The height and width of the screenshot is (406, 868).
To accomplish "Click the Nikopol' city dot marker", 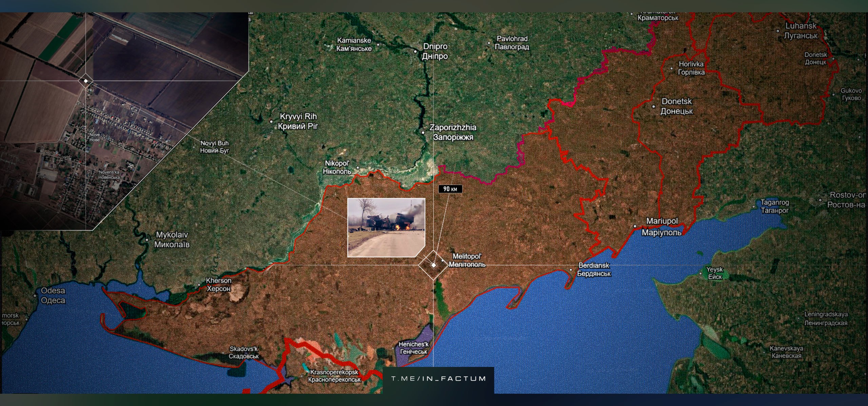I will (x=358, y=167).
